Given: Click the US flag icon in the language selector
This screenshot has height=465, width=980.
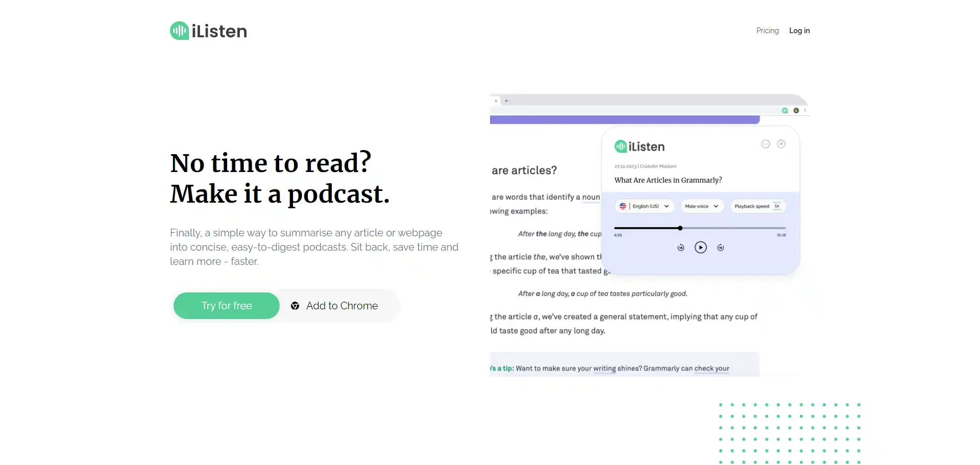Looking at the screenshot, I should coord(623,206).
